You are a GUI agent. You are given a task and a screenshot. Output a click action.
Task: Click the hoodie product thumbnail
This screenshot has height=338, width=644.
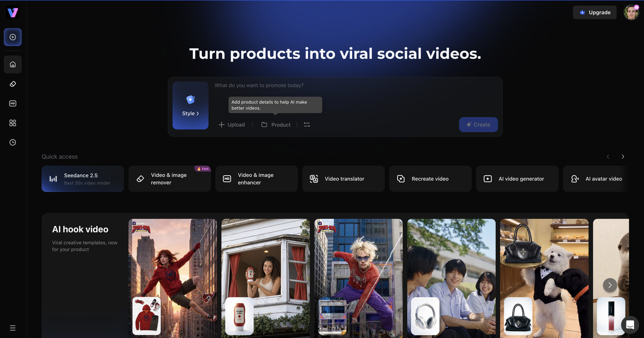(x=146, y=316)
